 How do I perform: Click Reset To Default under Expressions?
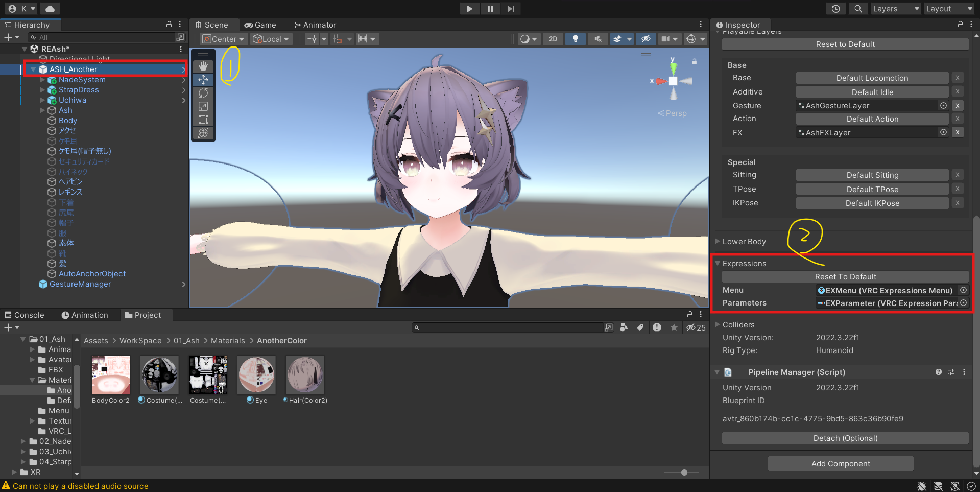[x=845, y=276]
